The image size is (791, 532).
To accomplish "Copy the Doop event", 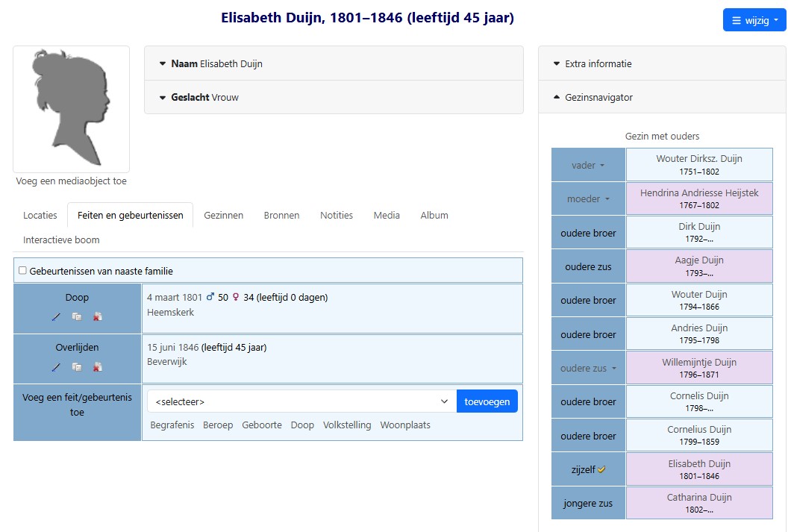I will pos(77,316).
